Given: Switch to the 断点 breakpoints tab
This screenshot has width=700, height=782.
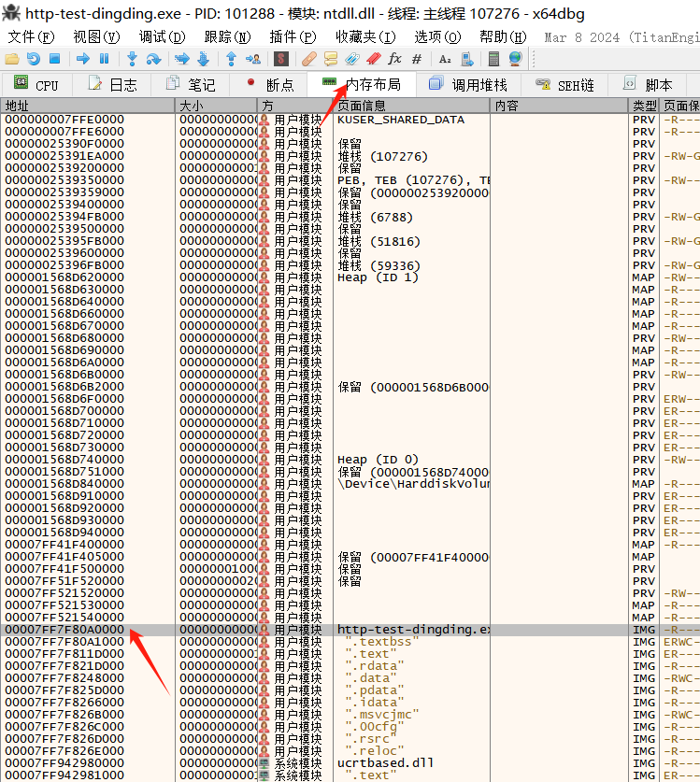Looking at the screenshot, I should coord(269,85).
